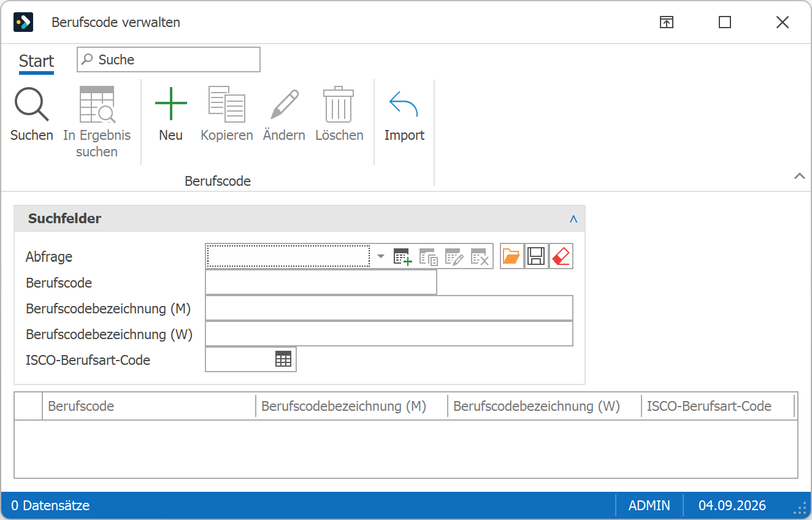Clear search fields with the red eraser icon
This screenshot has height=520, width=812.
click(561, 256)
